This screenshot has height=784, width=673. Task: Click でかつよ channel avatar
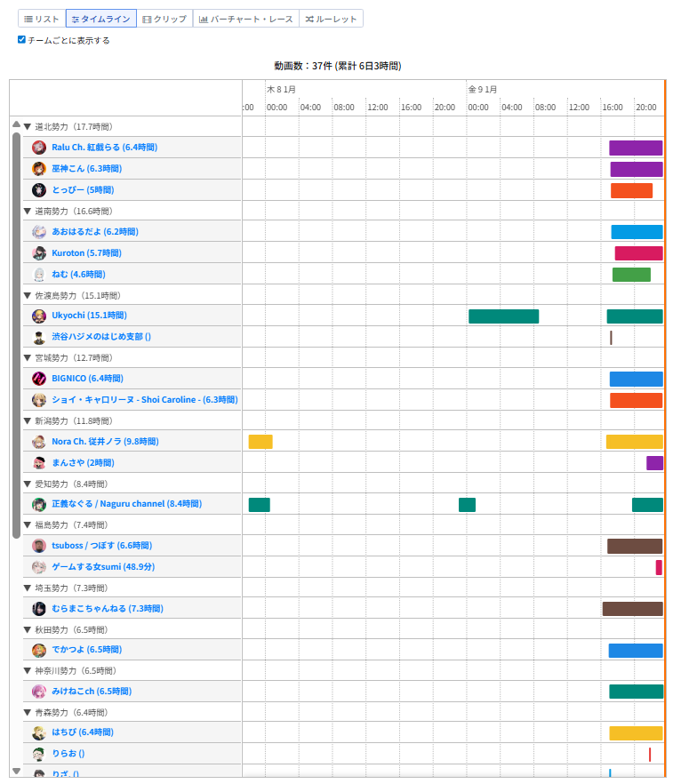pos(39,650)
